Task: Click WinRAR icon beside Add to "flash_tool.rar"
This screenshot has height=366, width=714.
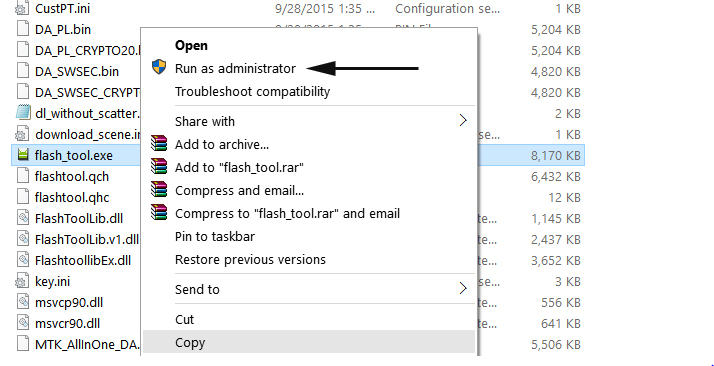Action: coord(159,167)
